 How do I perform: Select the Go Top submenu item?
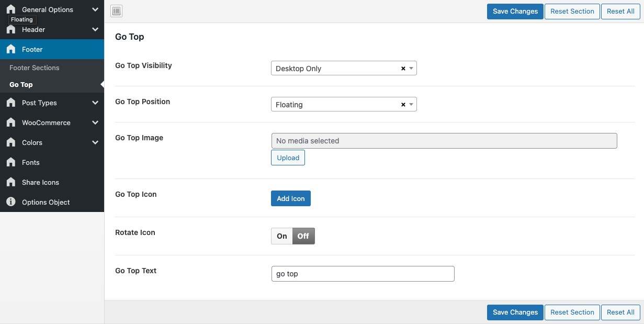tap(52, 84)
